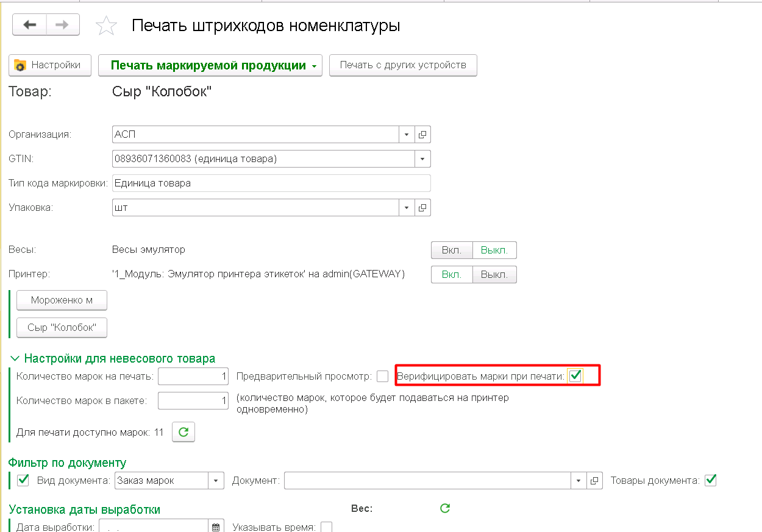Click the printer name Эмулятор принтера этикеток text
This screenshot has width=762, height=532.
pos(258,274)
